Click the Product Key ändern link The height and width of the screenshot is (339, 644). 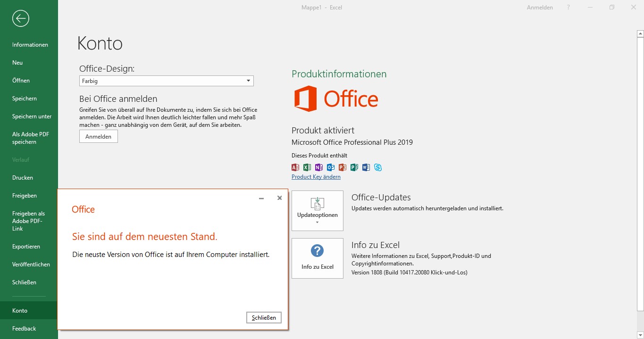(316, 177)
